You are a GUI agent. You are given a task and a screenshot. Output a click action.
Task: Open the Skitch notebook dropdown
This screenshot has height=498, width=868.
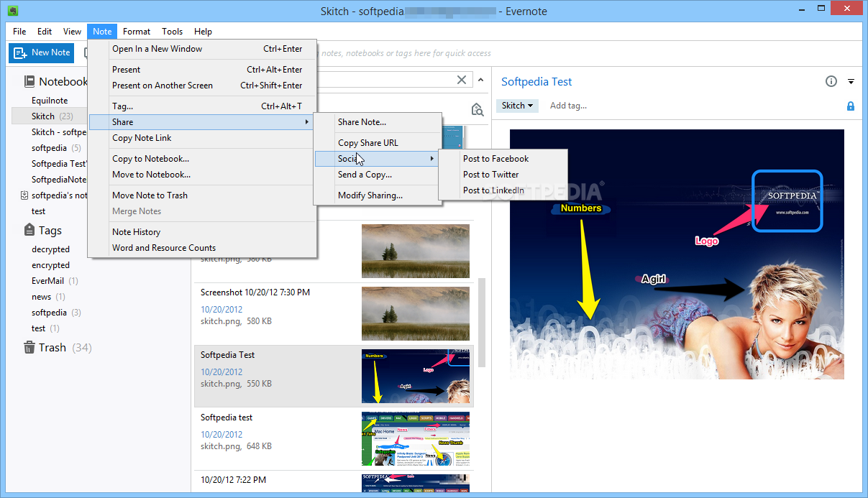(517, 106)
